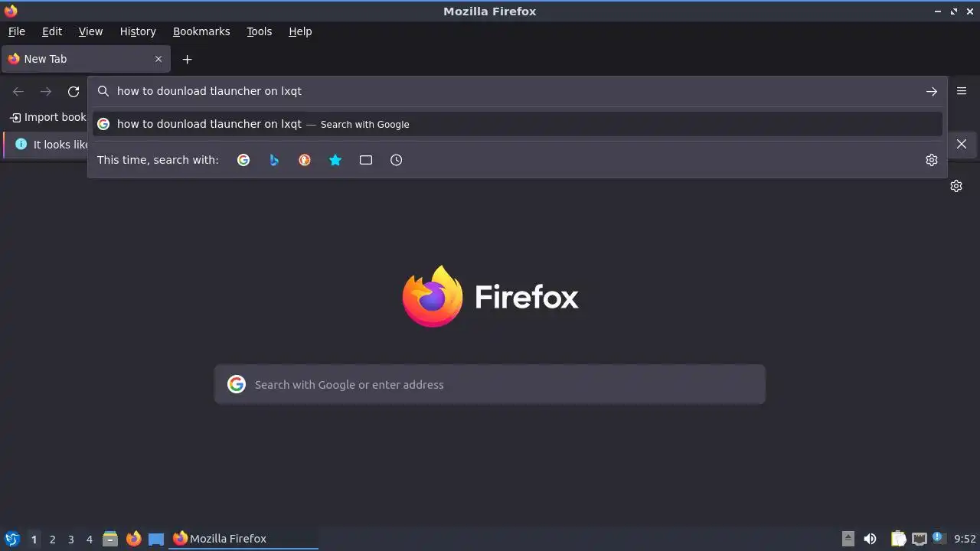
Task: Focus Mozilla Firefox taskbar window button
Action: 244,539
